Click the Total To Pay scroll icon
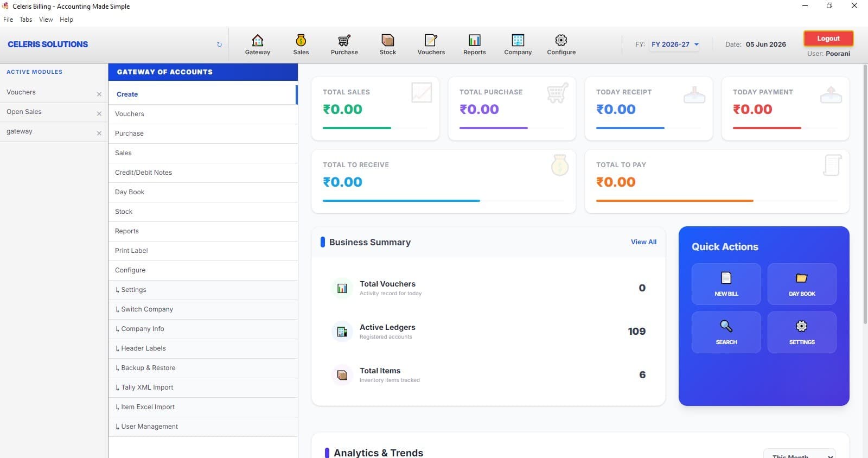 [x=832, y=165]
